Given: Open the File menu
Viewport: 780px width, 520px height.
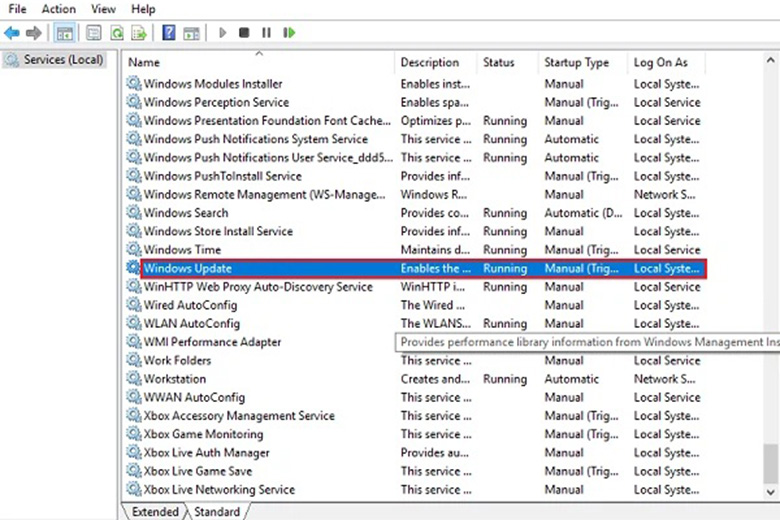Looking at the screenshot, I should click(x=17, y=9).
